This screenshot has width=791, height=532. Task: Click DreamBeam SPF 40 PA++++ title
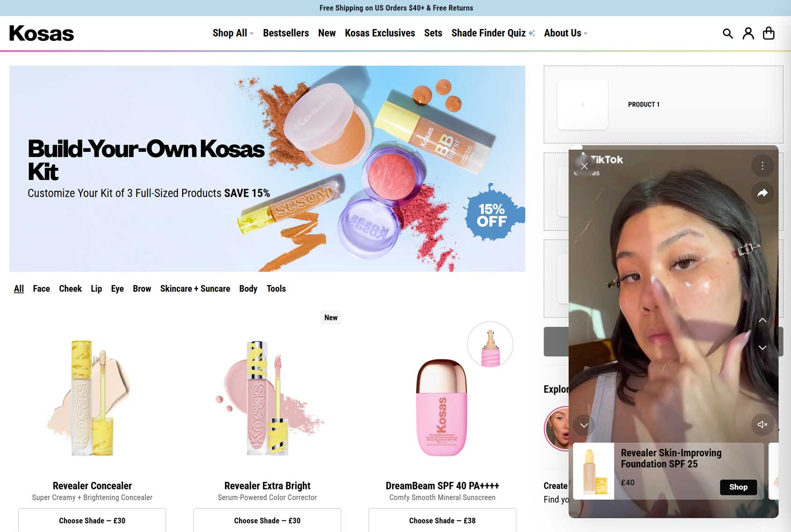(x=442, y=486)
